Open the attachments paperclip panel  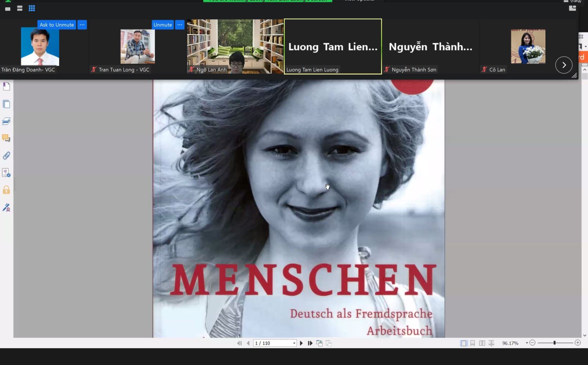click(6, 155)
